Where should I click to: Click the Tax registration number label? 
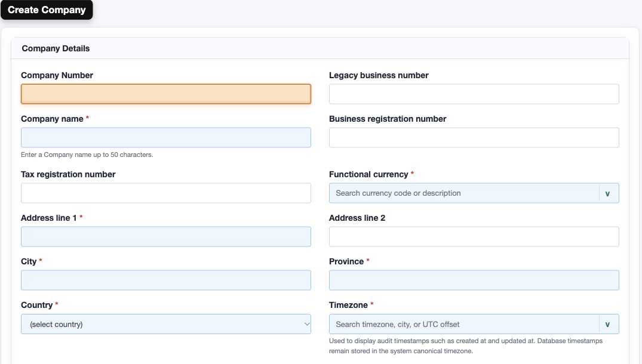coord(68,174)
